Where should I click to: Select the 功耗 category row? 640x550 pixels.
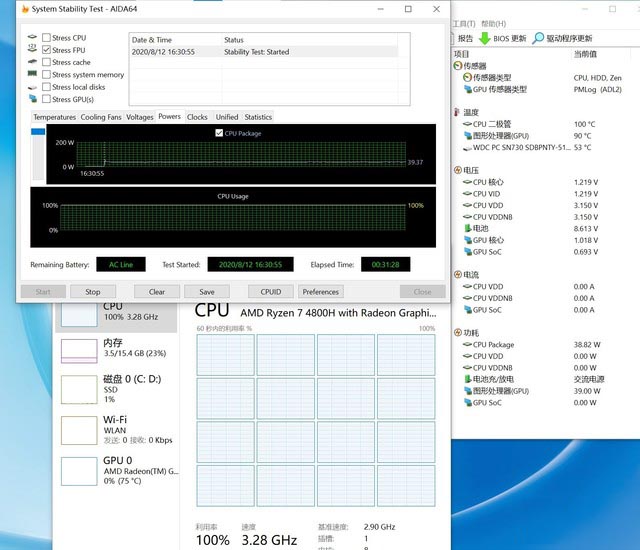coord(467,333)
